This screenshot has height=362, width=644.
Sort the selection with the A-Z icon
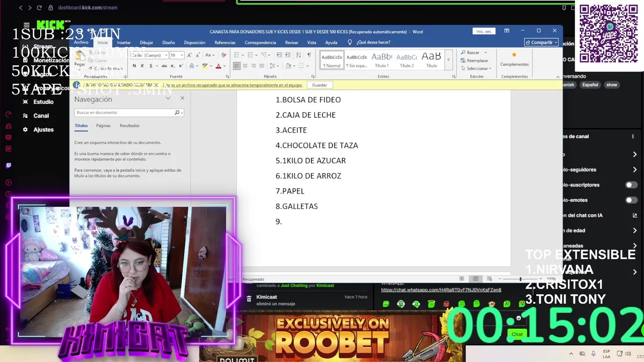(299, 55)
